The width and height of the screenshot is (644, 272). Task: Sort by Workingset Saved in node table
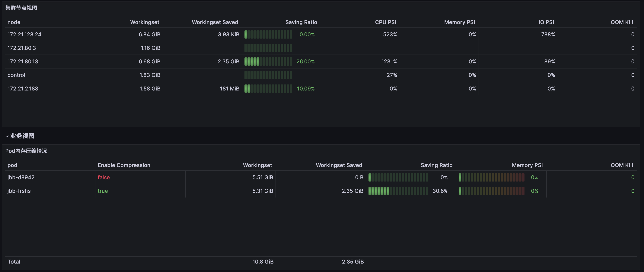pyautogui.click(x=215, y=22)
